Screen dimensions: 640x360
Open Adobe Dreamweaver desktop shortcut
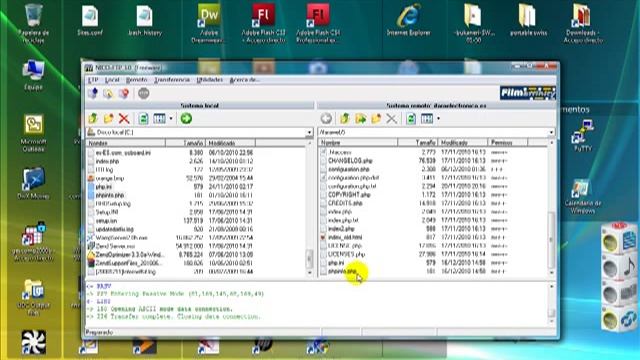209,24
